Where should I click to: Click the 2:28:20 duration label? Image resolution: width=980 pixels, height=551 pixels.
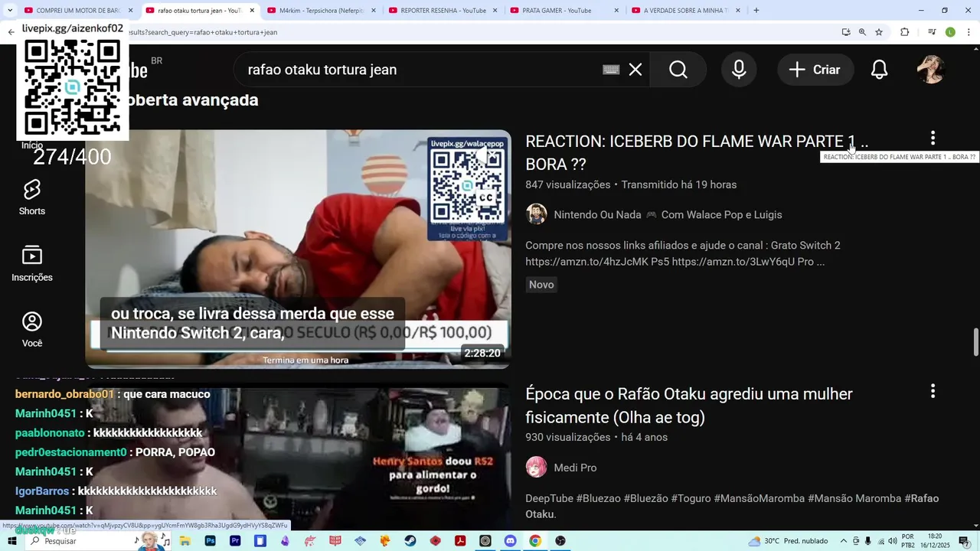tap(482, 353)
